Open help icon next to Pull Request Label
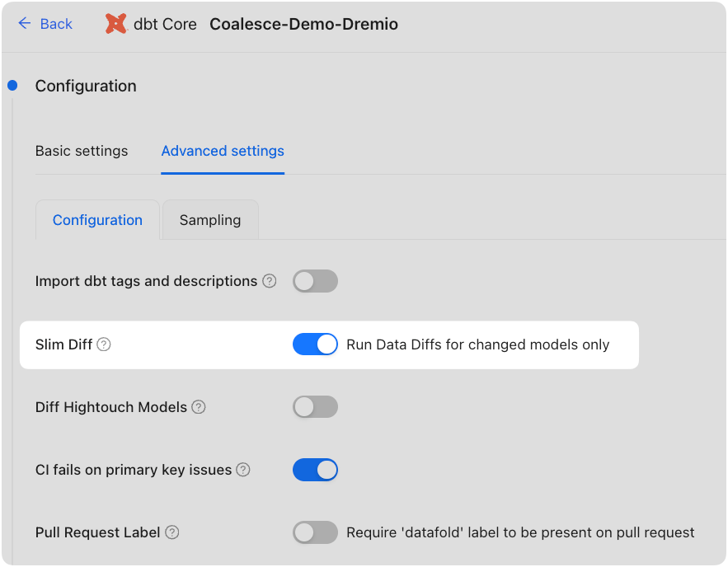The image size is (728, 567). [172, 532]
